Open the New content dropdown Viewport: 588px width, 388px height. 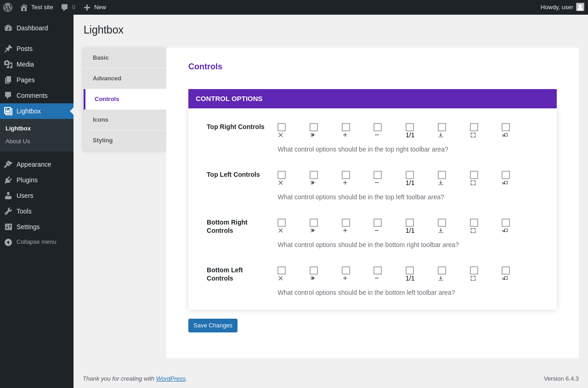point(95,7)
